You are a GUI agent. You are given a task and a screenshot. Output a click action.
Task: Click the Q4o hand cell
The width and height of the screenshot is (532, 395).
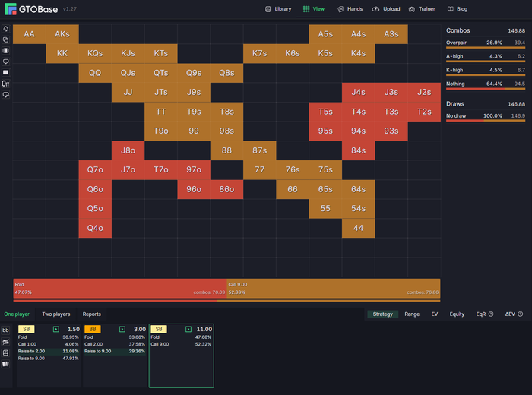(95, 228)
